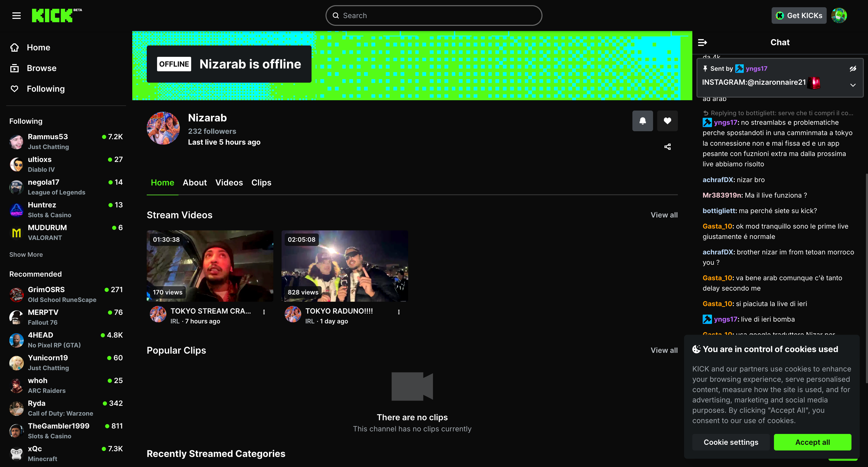
Task: Open options for TOKYO STREAM CRA... video
Action: (x=264, y=312)
